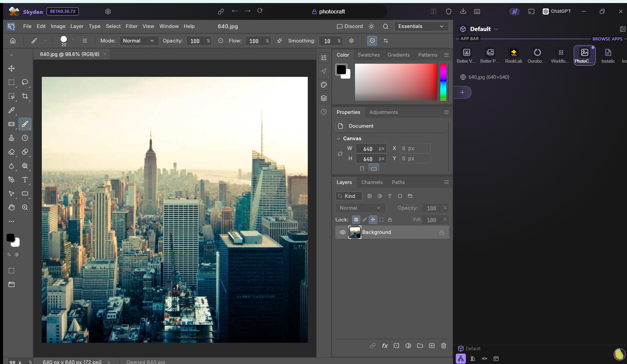Click the ChatGPT button in title bar
This screenshot has height=364, width=627.
pos(557,11)
